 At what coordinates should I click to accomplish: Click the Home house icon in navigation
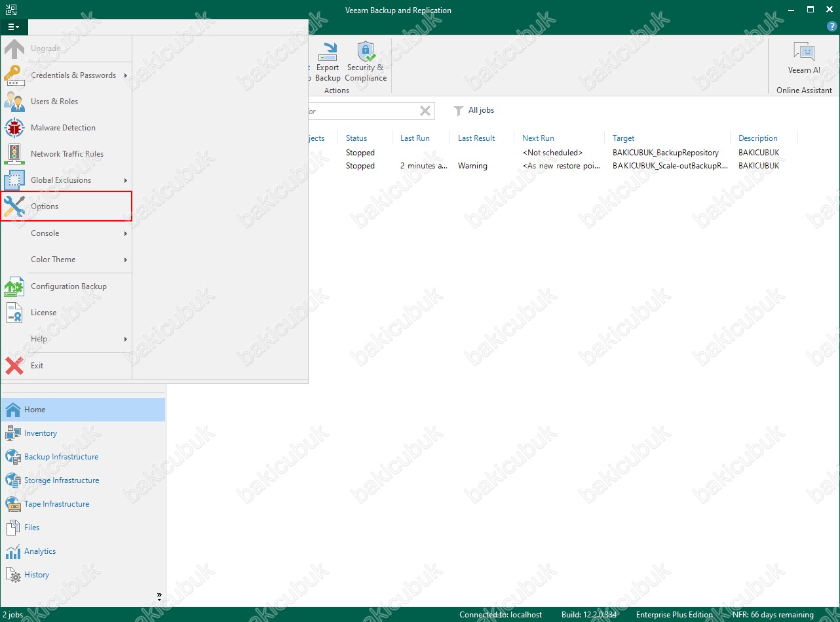click(x=13, y=410)
